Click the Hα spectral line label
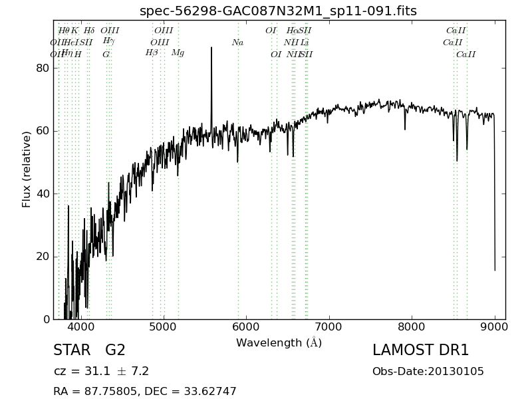The height and width of the screenshot is (399, 532). (292, 30)
